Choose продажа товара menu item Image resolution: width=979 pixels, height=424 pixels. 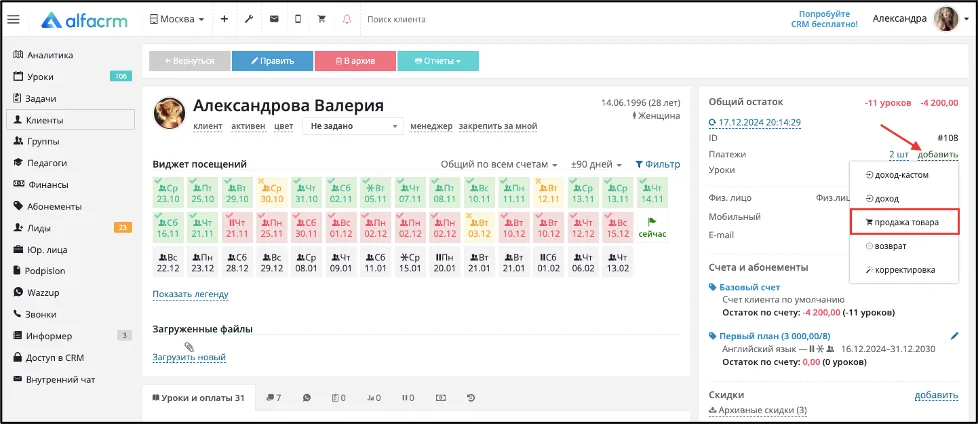(903, 222)
